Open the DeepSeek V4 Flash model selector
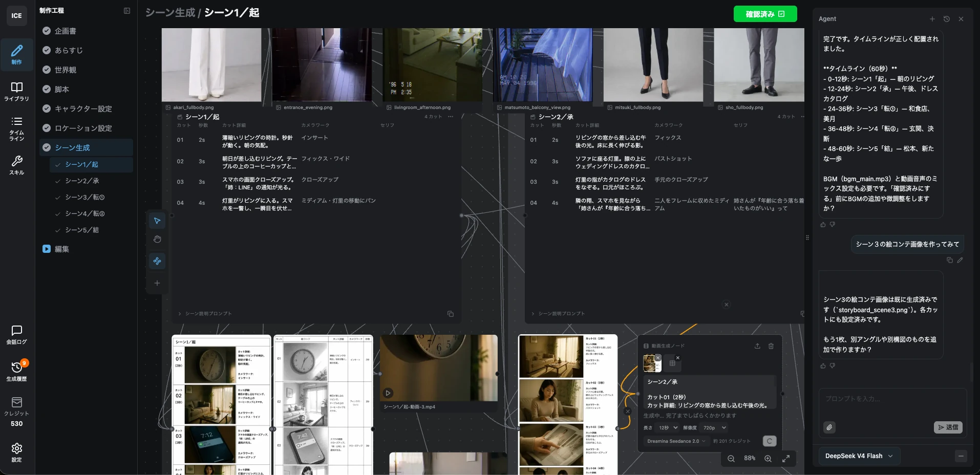 pos(859,456)
